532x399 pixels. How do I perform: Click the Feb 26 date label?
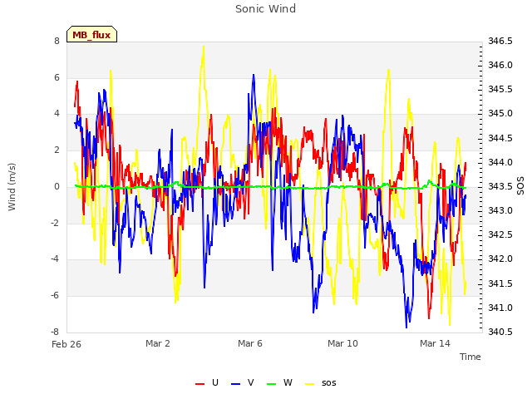coord(66,344)
